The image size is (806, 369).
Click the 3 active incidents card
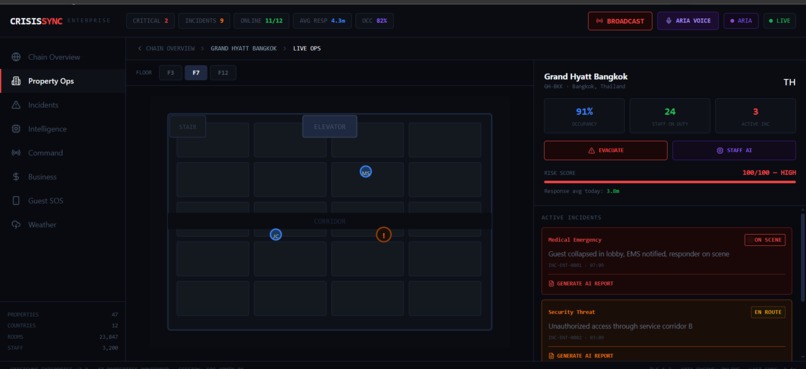[x=756, y=116]
